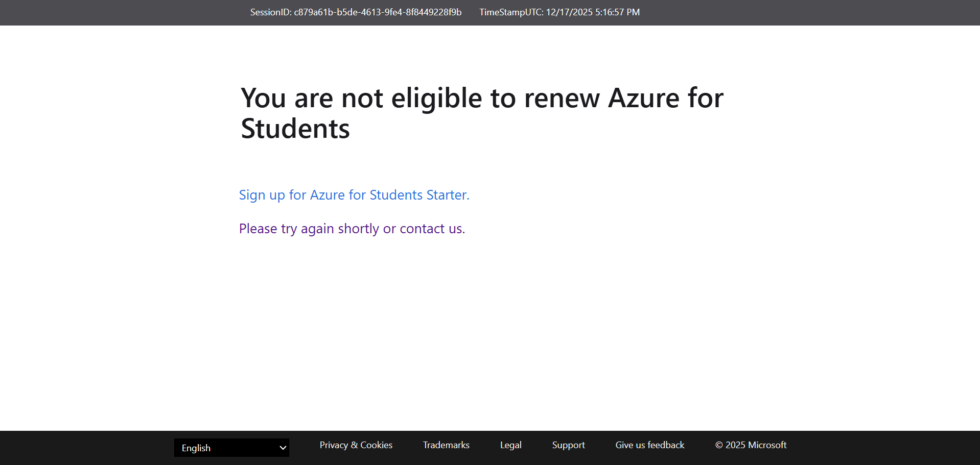Open the Sign up for Azure for Students Starter link
Viewport: 980px width, 465px height.
[x=354, y=195]
